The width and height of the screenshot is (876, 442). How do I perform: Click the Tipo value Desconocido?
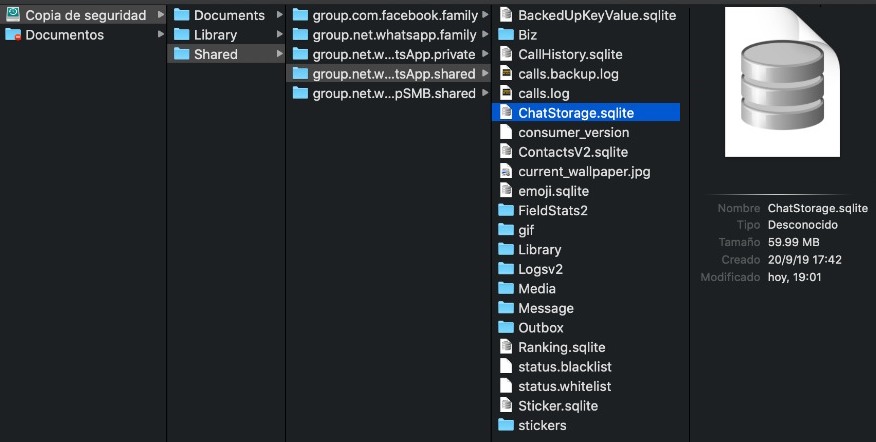click(x=802, y=225)
